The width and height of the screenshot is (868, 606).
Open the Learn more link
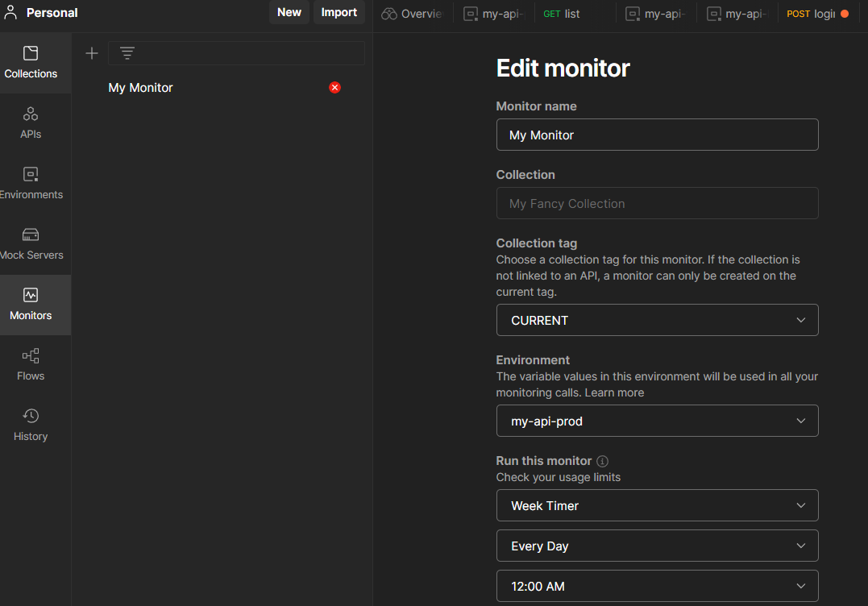tap(614, 392)
